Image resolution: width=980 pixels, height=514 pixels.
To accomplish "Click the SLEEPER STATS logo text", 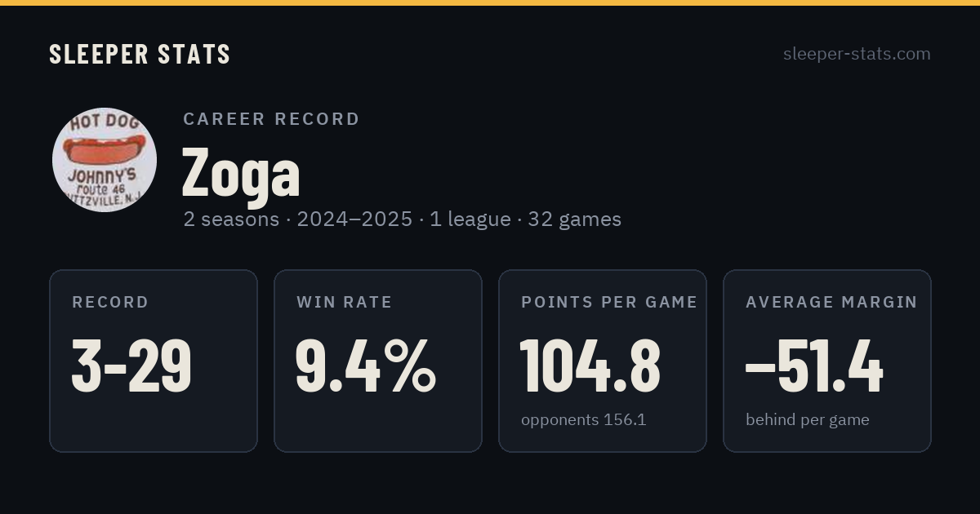I will pos(140,54).
